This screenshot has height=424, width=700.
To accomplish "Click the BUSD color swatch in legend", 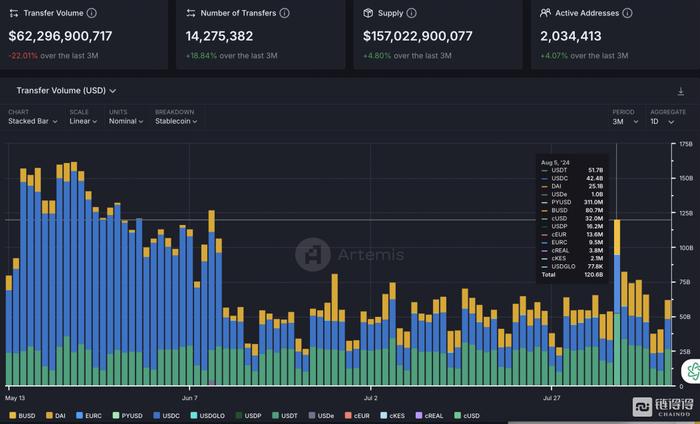I will tap(13, 414).
